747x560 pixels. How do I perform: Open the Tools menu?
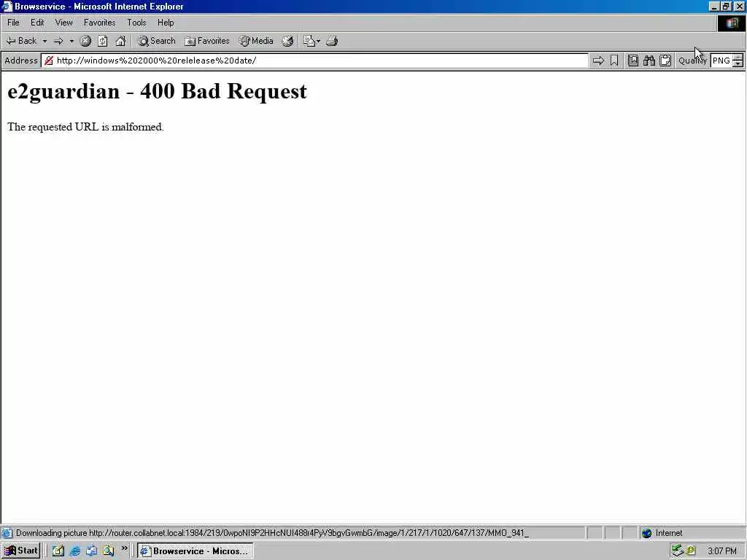(x=136, y=23)
